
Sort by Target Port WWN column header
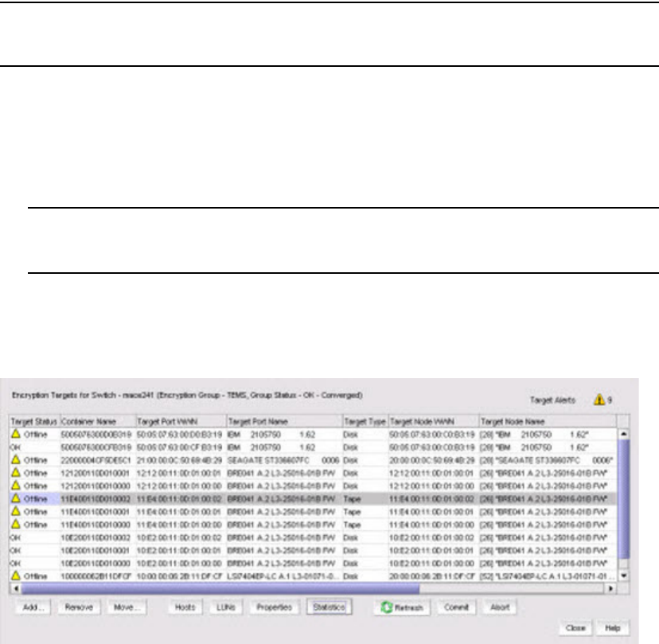181,421
